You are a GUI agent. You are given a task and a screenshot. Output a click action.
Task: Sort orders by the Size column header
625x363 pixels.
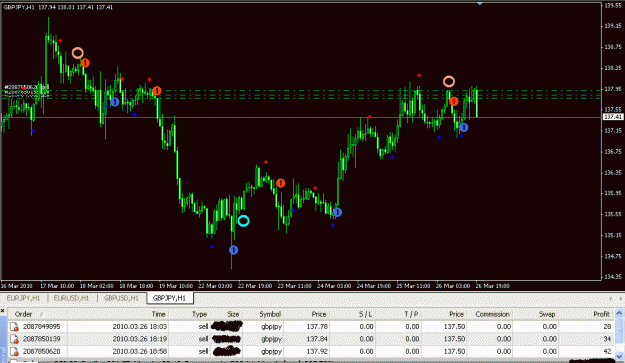[x=233, y=314]
